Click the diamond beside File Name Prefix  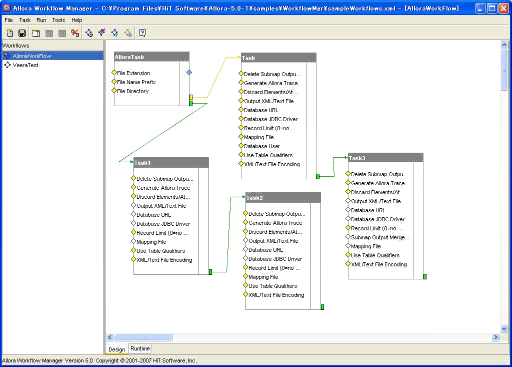point(114,82)
